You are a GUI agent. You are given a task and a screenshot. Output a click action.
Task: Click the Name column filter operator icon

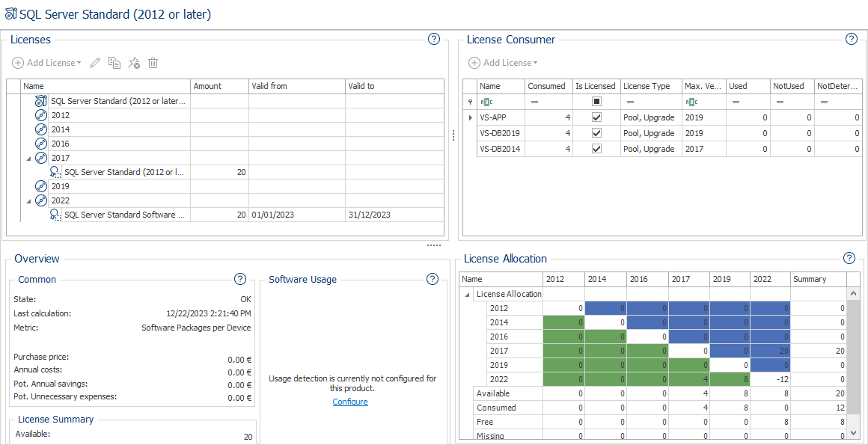[x=486, y=102]
